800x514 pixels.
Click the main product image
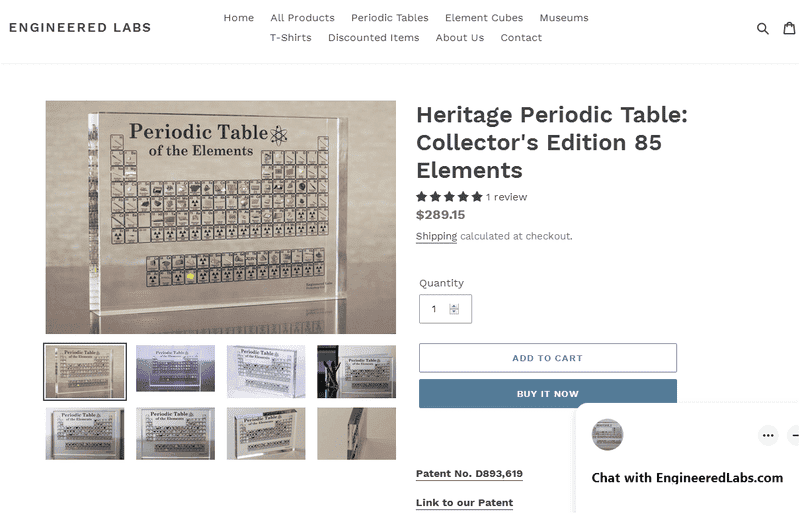[x=220, y=217]
